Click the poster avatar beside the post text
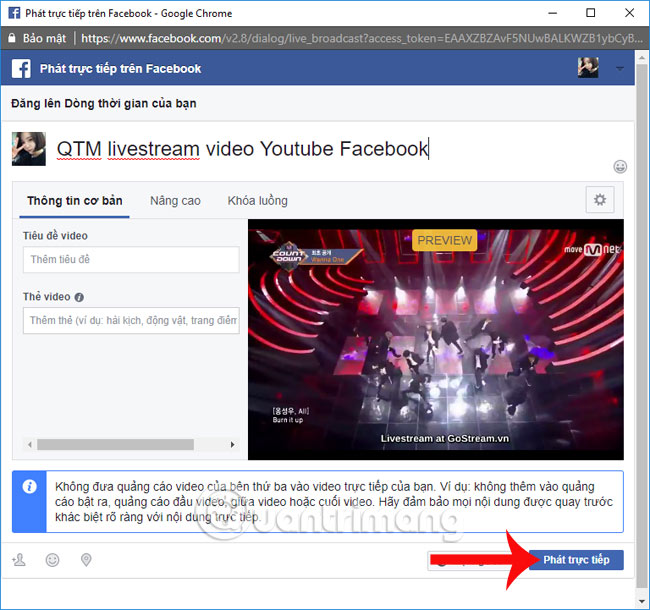This screenshot has width=650, height=610. pyautogui.click(x=29, y=149)
